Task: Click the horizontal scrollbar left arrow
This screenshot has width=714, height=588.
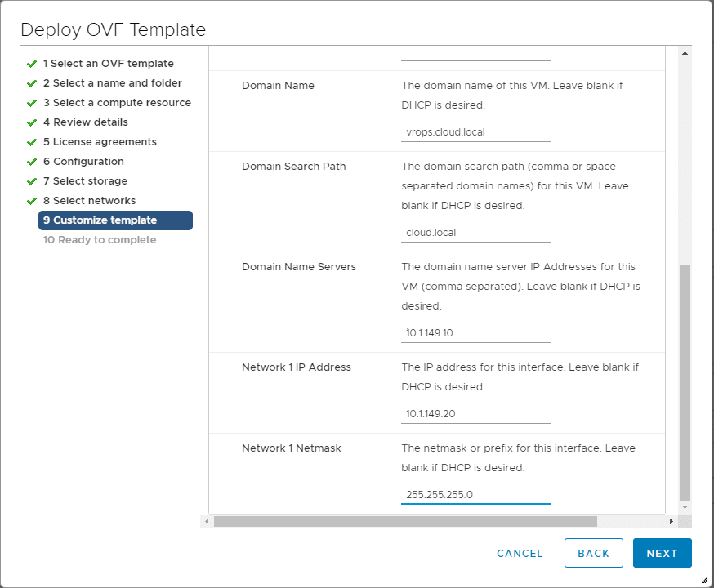Action: point(207,521)
